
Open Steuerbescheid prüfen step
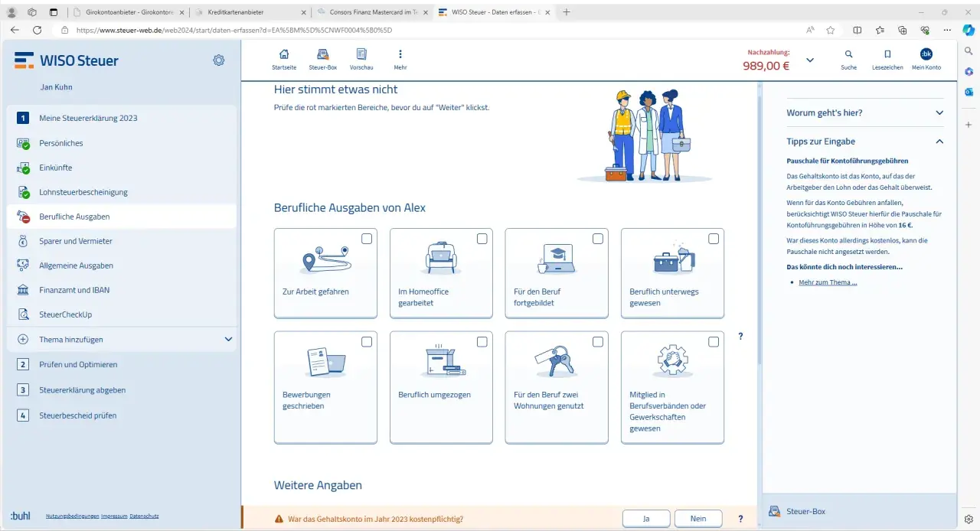pyautogui.click(x=121, y=415)
